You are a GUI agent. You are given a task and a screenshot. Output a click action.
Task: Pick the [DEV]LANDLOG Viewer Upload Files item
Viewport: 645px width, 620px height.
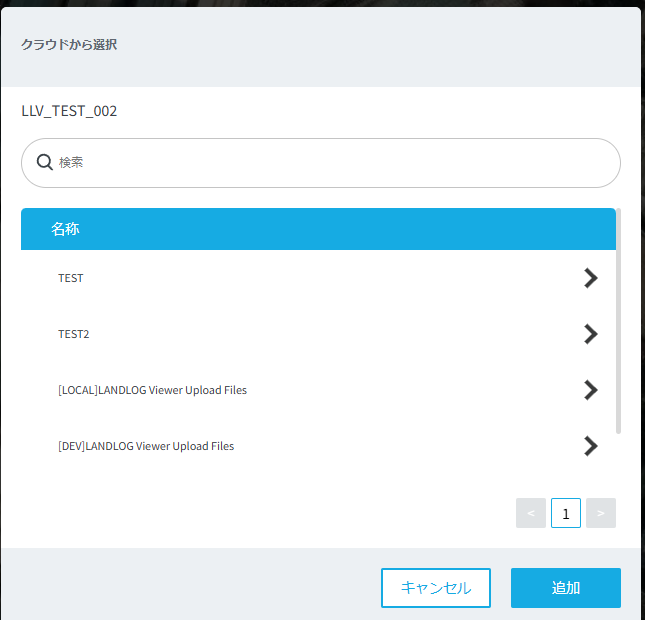[x=146, y=446]
